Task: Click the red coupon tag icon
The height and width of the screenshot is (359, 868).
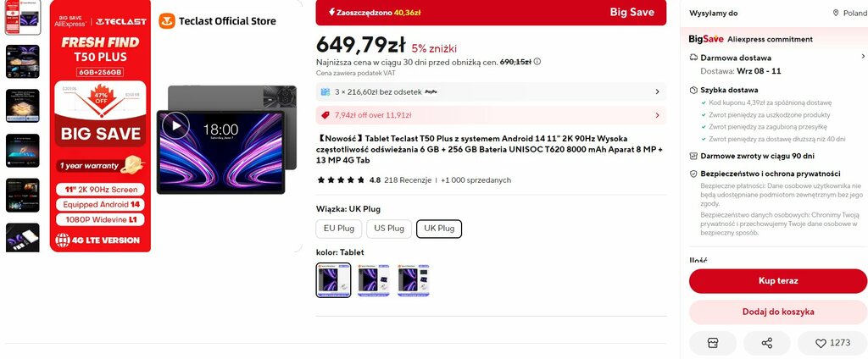Action: click(x=325, y=115)
